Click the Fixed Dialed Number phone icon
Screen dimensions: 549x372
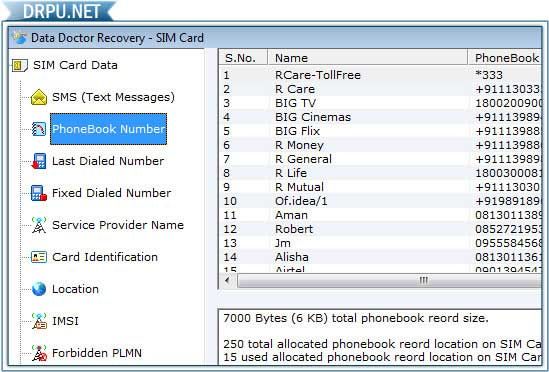(39, 193)
